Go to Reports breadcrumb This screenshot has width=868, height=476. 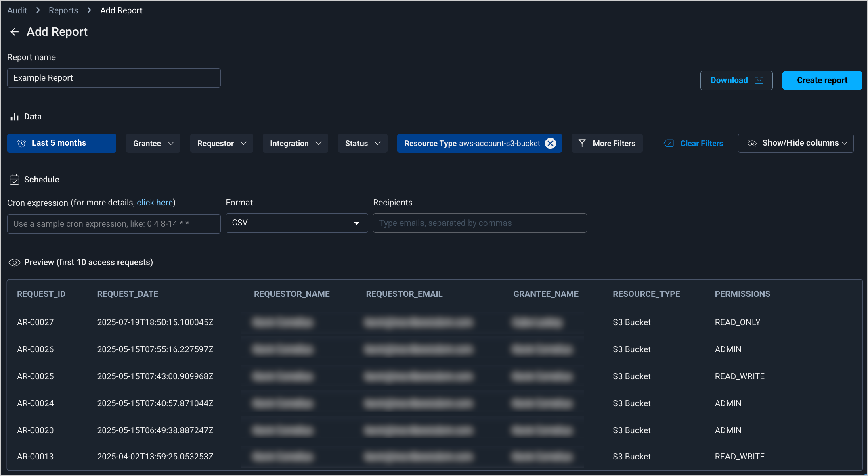[63, 10]
